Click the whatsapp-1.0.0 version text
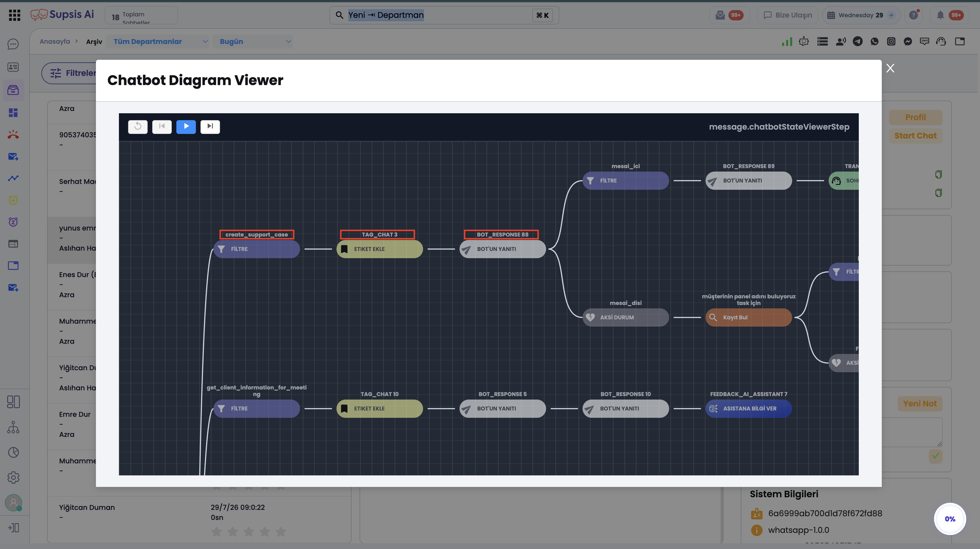This screenshot has height=549, width=980. 798,530
